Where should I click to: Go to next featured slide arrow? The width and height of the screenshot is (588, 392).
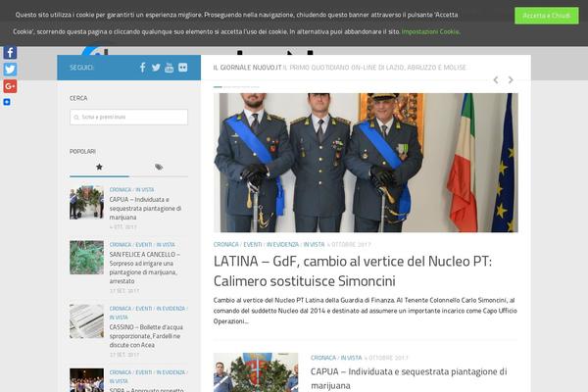511,80
